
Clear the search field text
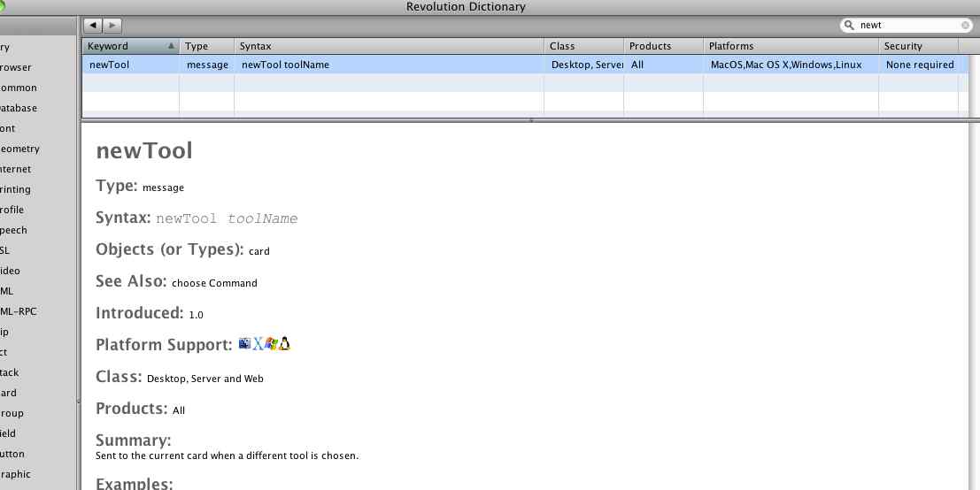(x=966, y=25)
